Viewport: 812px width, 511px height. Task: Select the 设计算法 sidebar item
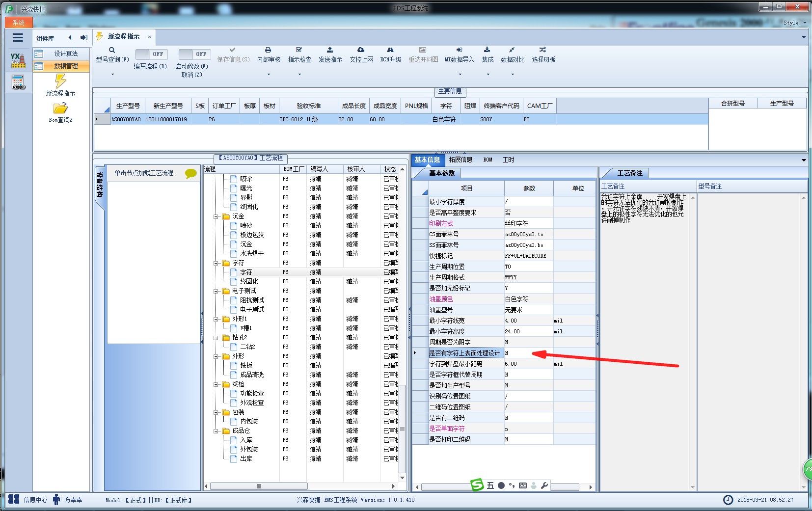click(x=61, y=54)
